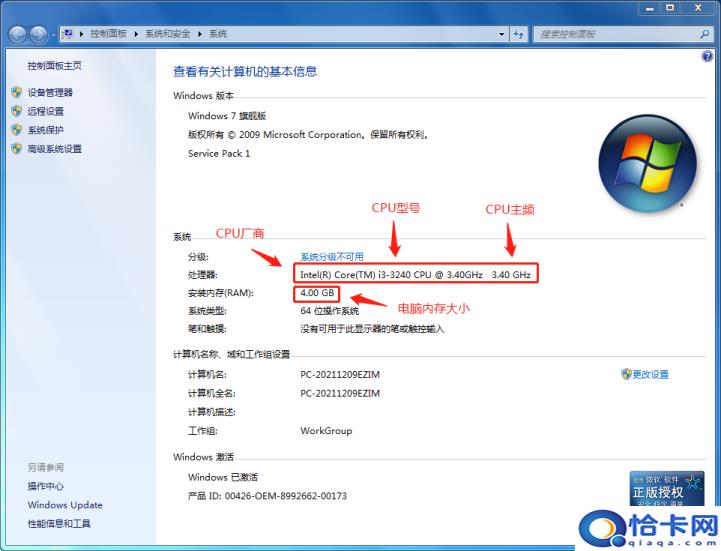Select the 没有可用于此显示器的笔或触控输入 text
Screen dimensions: 721x551
point(372,329)
